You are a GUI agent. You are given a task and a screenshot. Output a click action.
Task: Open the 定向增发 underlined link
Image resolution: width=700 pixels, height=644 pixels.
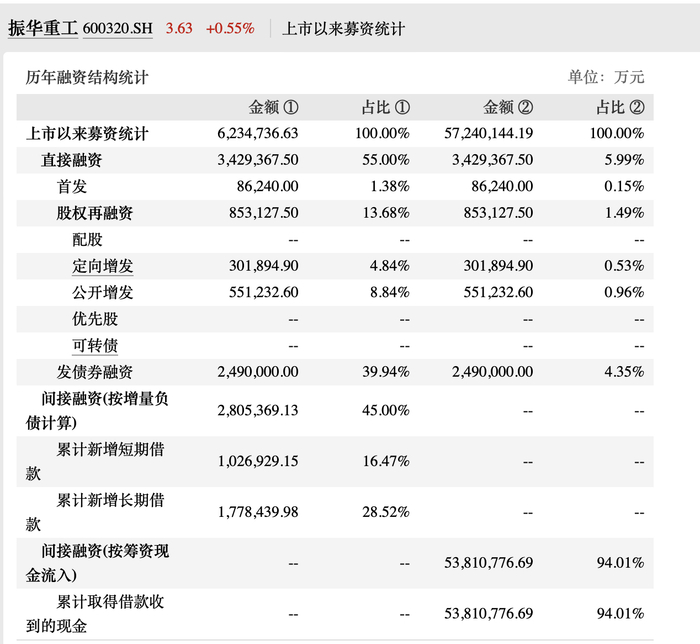click(x=103, y=266)
